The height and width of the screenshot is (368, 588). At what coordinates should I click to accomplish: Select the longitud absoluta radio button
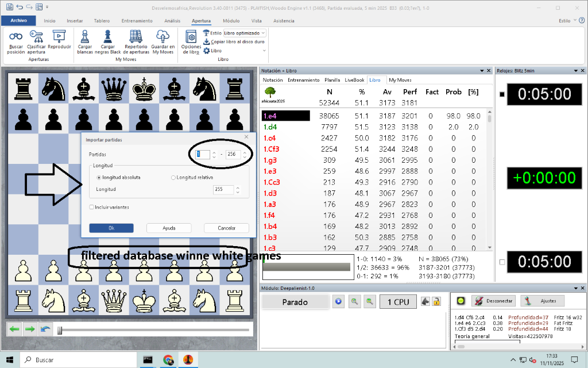point(99,178)
